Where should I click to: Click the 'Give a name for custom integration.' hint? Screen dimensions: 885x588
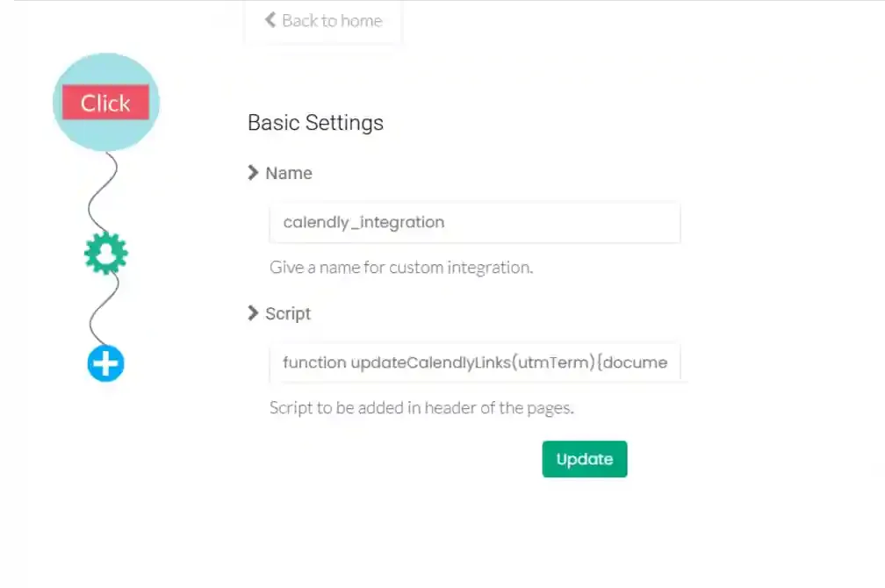click(401, 267)
